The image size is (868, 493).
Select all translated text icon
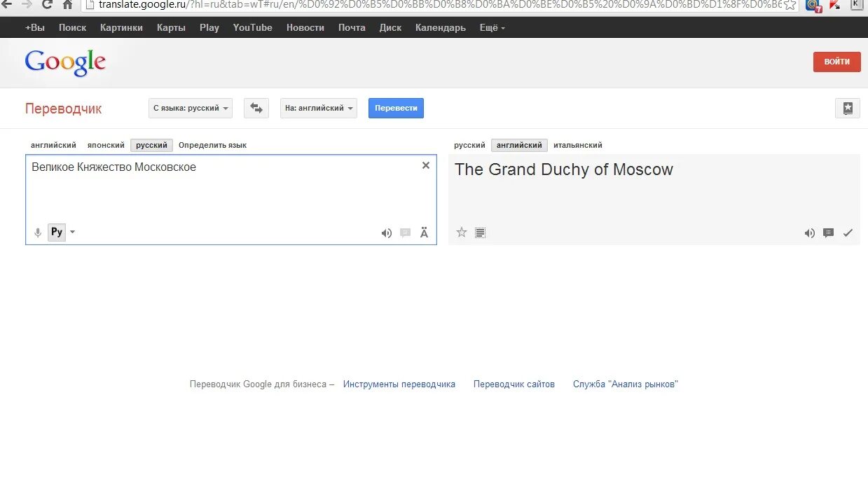pyautogui.click(x=480, y=232)
